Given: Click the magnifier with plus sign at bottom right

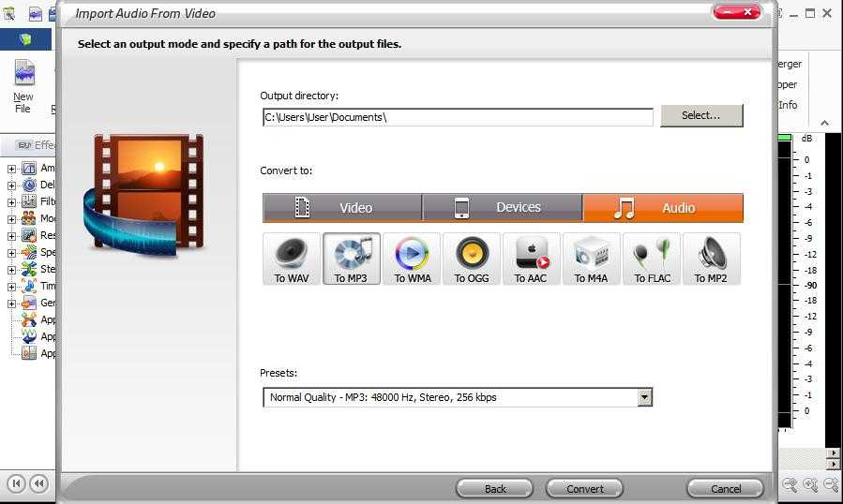Looking at the screenshot, I should tap(811, 485).
